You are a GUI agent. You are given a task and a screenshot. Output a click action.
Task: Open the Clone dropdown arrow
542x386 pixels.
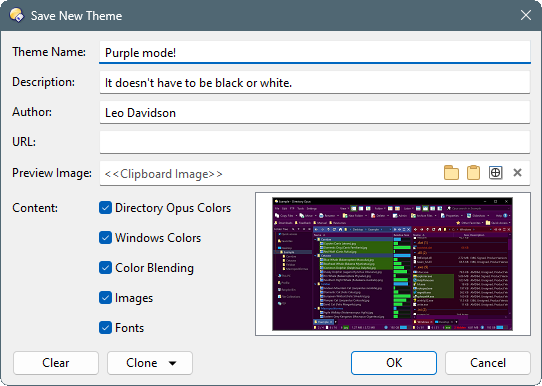pos(172,363)
